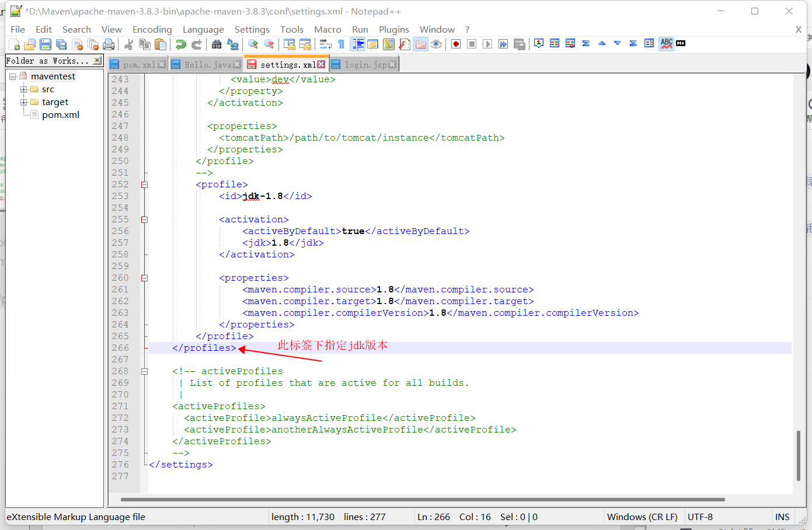812x530 pixels.
Task: Create a new file with New icon
Action: 15,44
